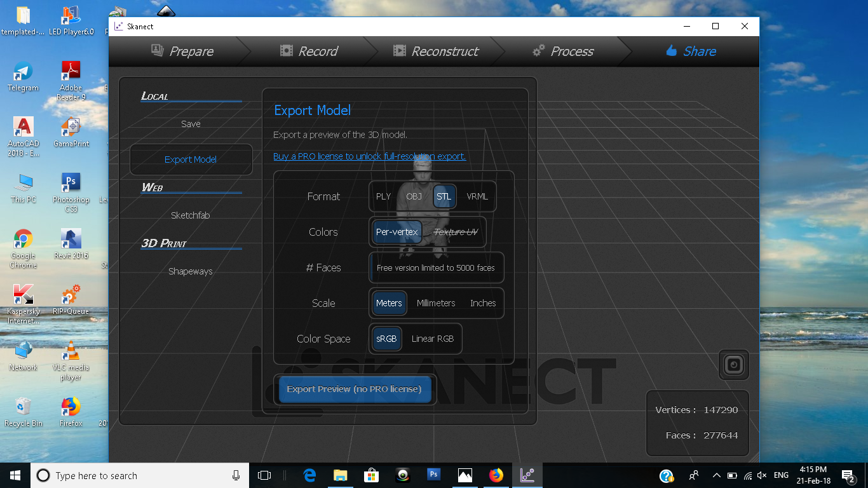Click the taskbar clock showing 4:15 PM
This screenshot has width=868, height=488.
pos(813,475)
